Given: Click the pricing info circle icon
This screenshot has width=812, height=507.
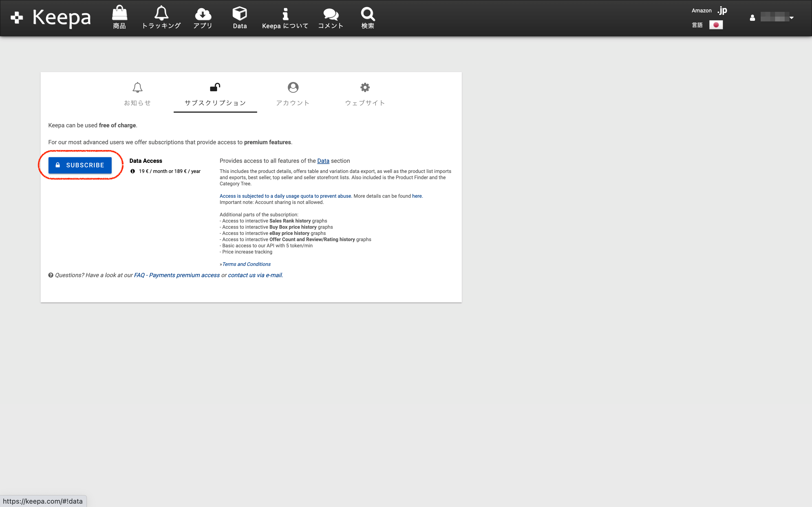Looking at the screenshot, I should coord(133,171).
